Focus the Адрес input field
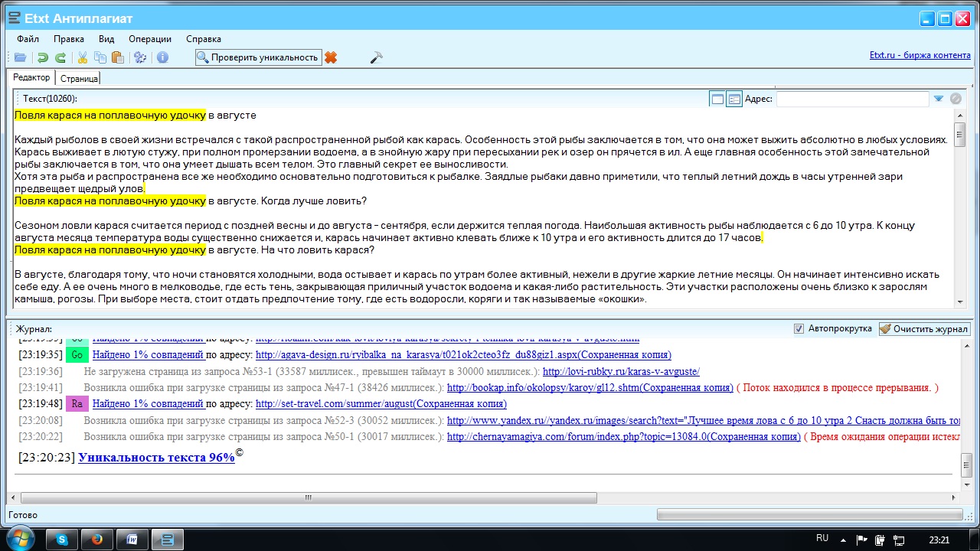This screenshot has height=551, width=980. (852, 99)
